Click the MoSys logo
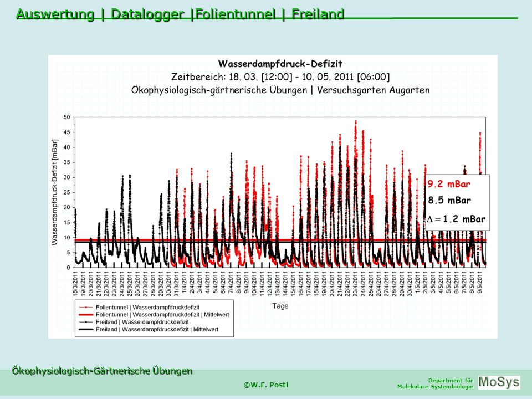 [499, 382]
